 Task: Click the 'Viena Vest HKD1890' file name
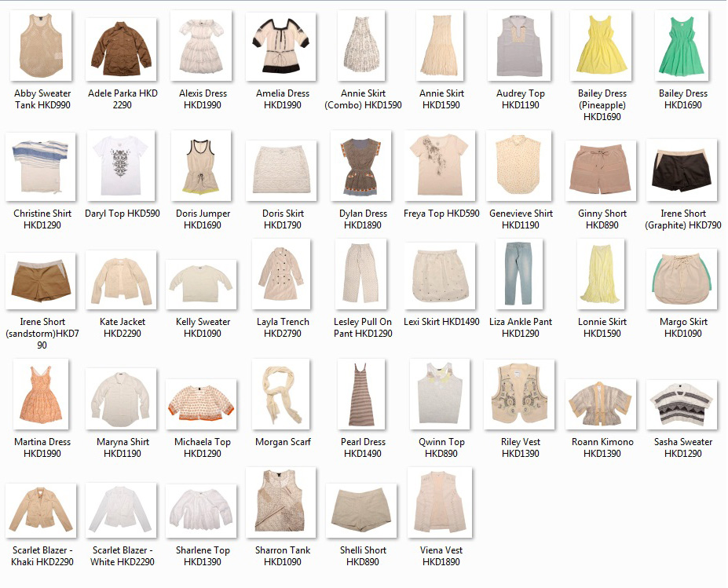[441, 556]
